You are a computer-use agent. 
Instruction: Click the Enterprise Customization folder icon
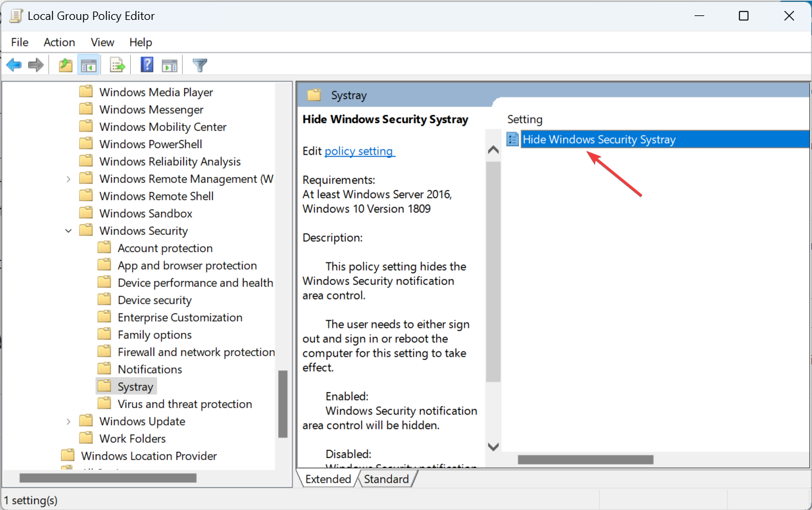tap(104, 317)
